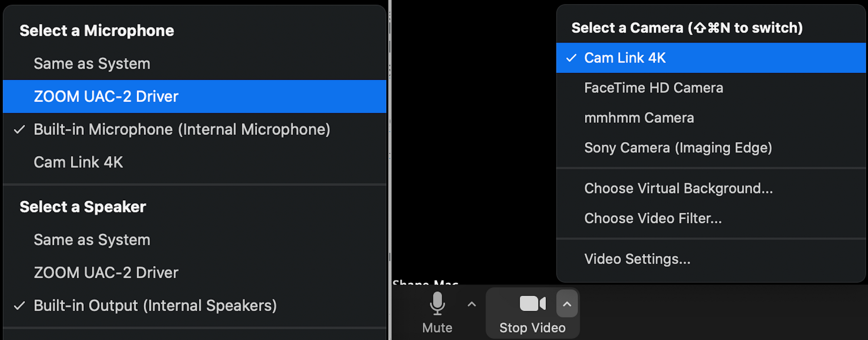Pick Cam Link 4K as microphone

tap(194, 162)
